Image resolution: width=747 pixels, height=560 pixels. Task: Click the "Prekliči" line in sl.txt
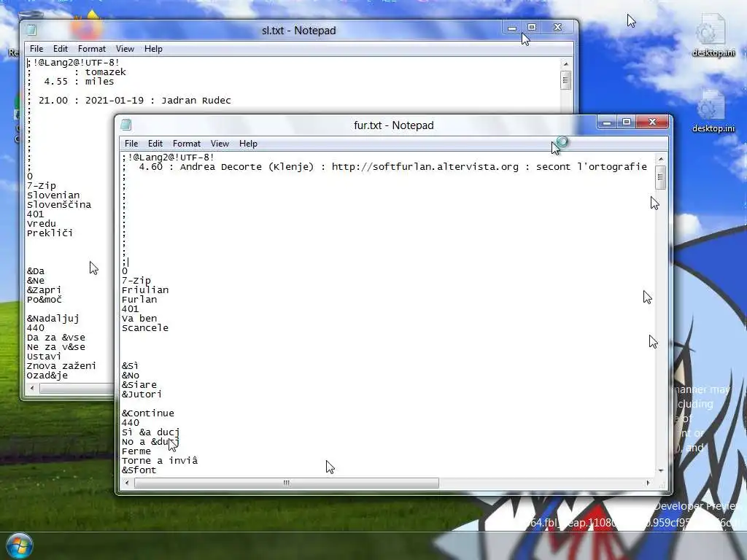[50, 233]
